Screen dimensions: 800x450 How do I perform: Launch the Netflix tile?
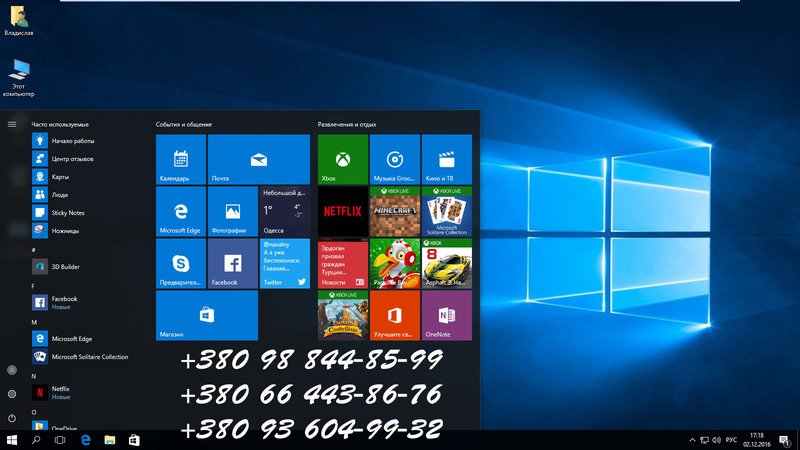pyautogui.click(x=343, y=211)
